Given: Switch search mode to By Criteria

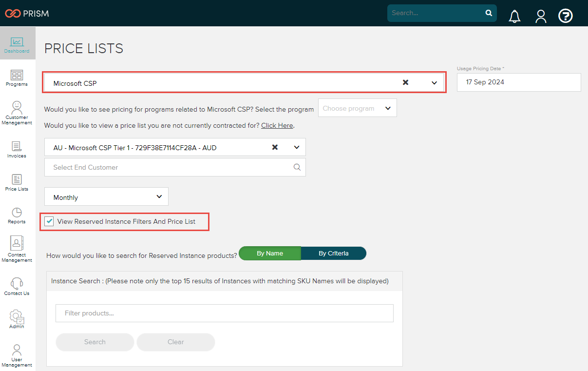Looking at the screenshot, I should pos(333,254).
